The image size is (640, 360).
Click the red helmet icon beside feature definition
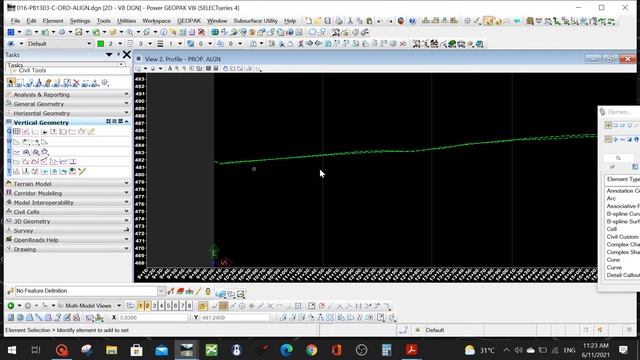180,291
